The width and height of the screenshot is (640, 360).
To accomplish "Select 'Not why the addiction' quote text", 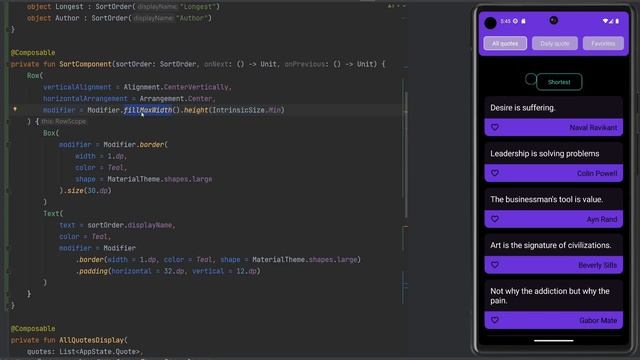I will (550, 296).
